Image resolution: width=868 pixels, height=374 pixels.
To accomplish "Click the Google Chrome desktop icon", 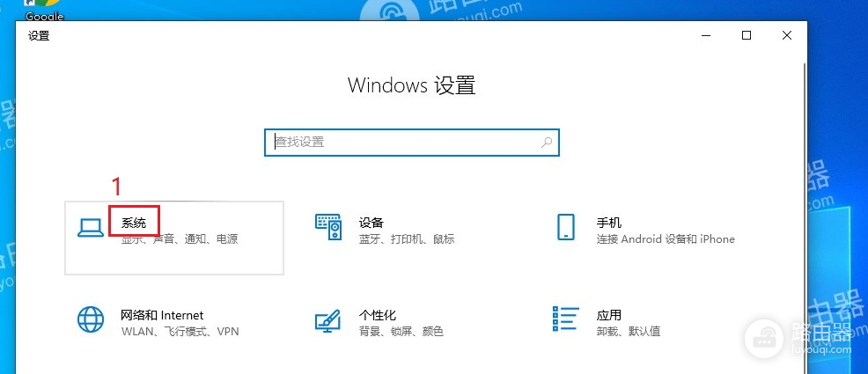I will tap(44, 10).
